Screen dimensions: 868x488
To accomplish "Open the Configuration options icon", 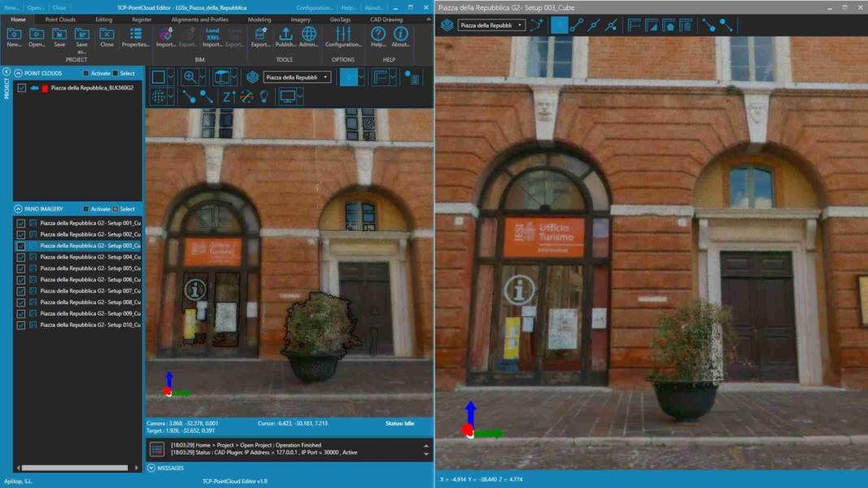I will tap(343, 37).
